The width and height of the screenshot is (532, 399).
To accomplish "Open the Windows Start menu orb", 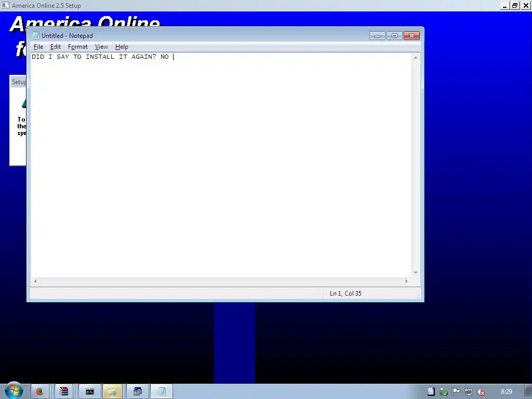I will tap(14, 391).
